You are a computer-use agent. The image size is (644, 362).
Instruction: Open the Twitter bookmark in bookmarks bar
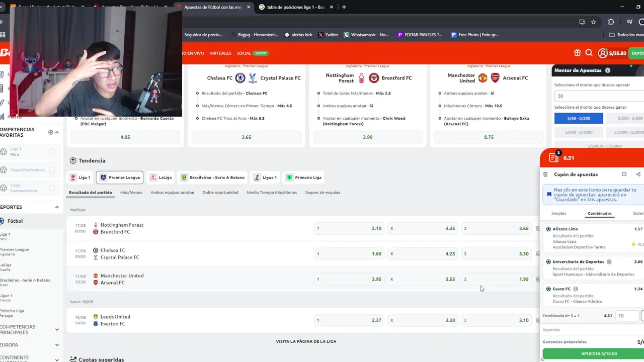tap(328, 35)
